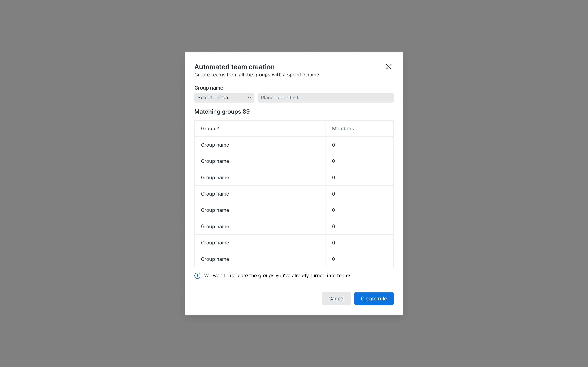The width and height of the screenshot is (588, 367).
Task: Select the fourth Group name row
Action: pyautogui.click(x=215, y=194)
